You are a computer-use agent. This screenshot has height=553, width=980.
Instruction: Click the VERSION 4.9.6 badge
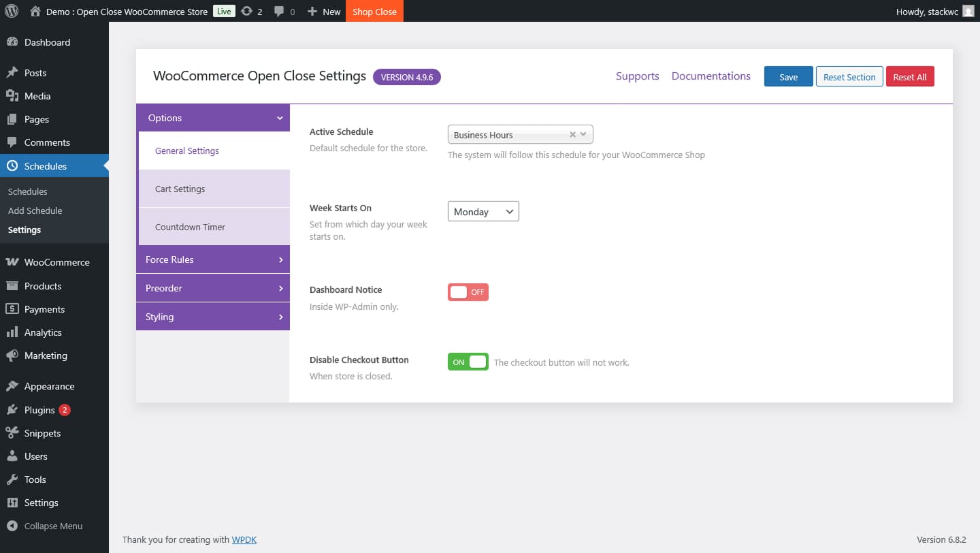coord(407,77)
